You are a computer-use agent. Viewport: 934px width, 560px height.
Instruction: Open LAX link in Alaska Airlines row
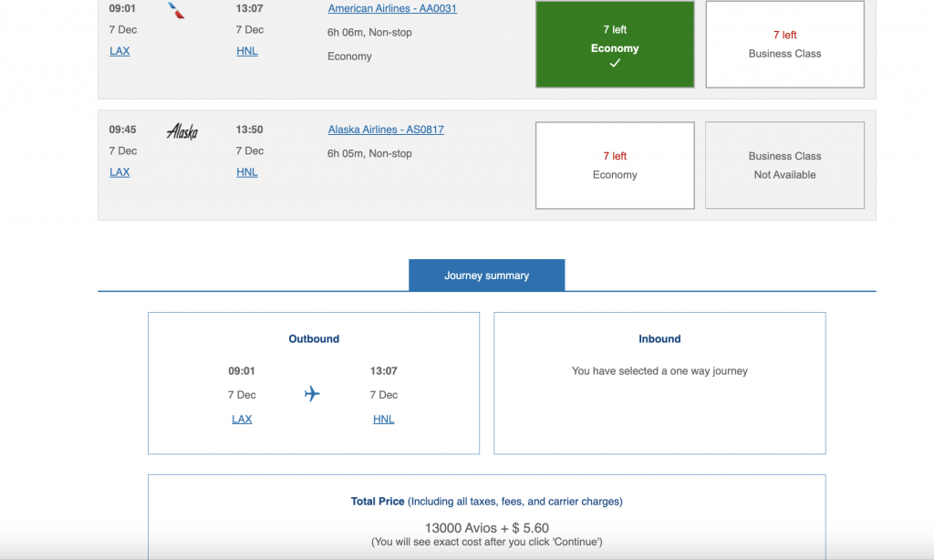[119, 172]
